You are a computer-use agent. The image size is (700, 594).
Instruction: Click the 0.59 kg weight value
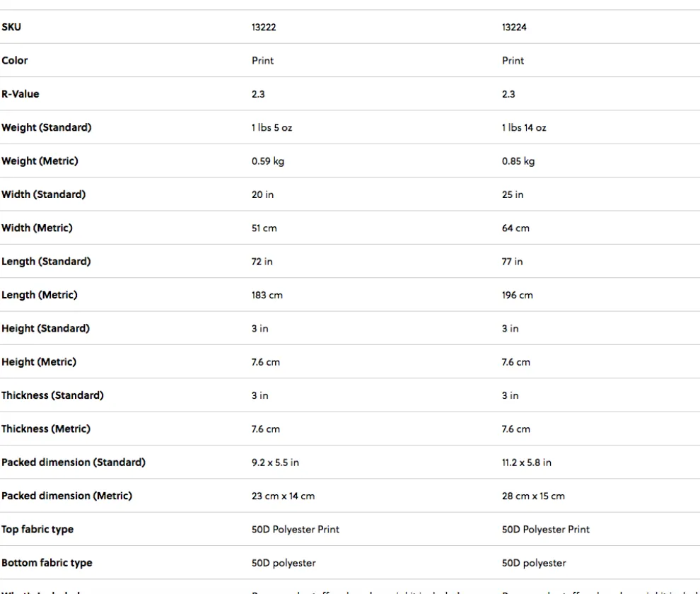point(268,161)
